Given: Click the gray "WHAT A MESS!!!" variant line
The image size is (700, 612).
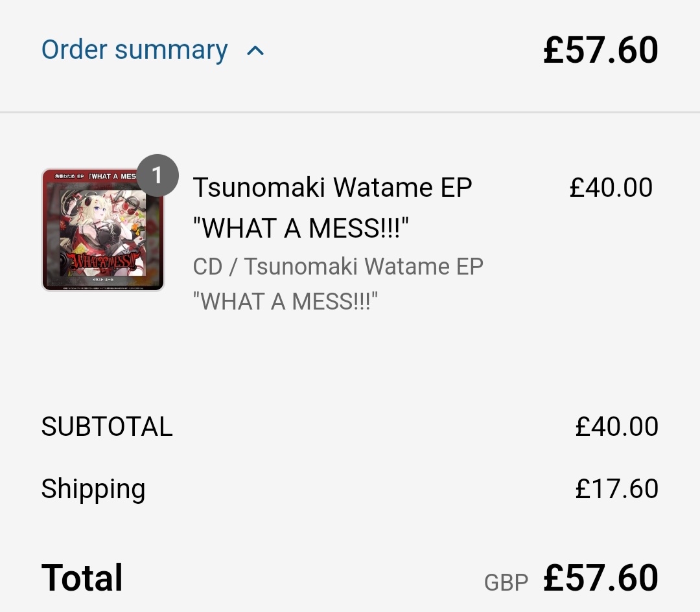Looking at the screenshot, I should (x=285, y=301).
